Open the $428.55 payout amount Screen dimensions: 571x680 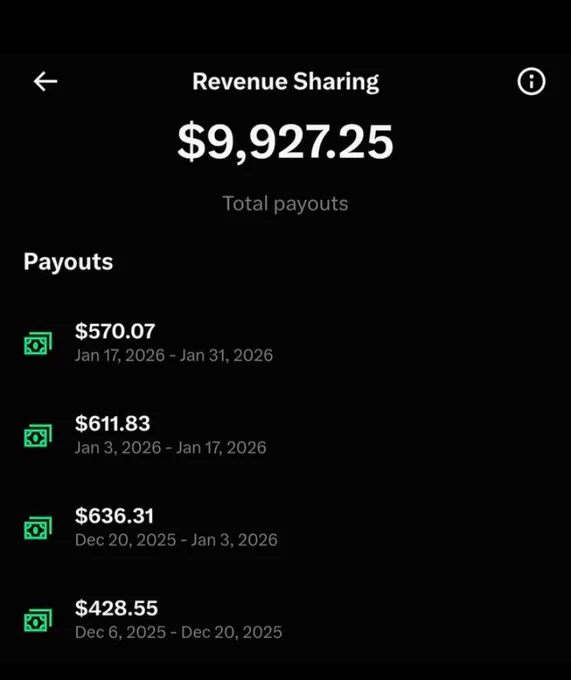coord(116,608)
